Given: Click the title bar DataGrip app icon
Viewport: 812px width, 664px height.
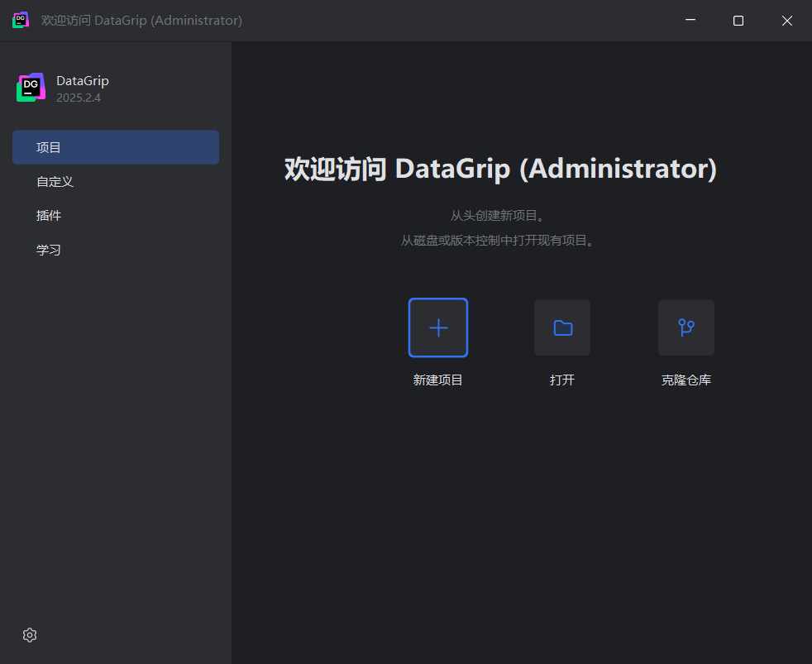Looking at the screenshot, I should coord(21,20).
